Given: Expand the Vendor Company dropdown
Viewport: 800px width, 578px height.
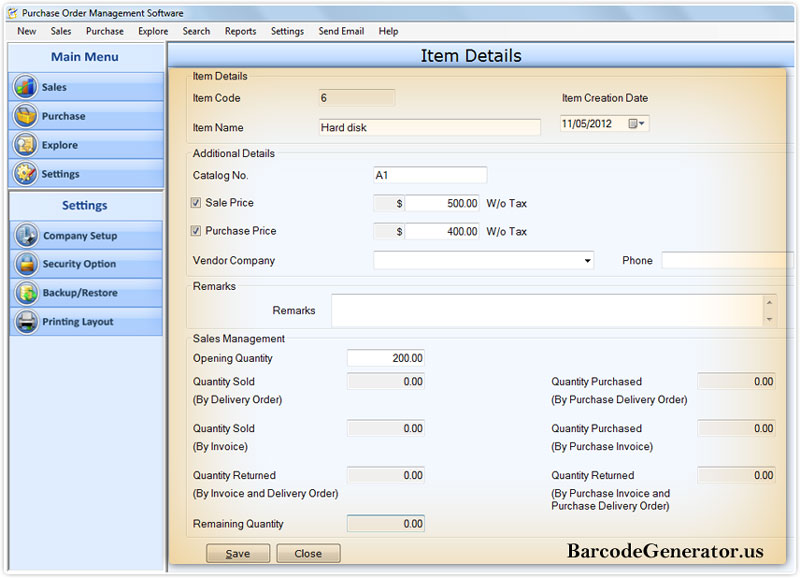Looking at the screenshot, I should click(x=587, y=261).
